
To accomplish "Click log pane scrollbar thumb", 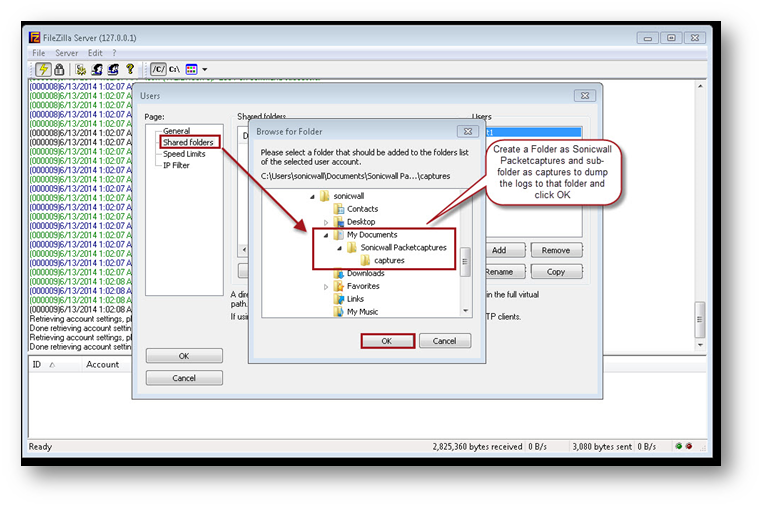I will (700, 320).
